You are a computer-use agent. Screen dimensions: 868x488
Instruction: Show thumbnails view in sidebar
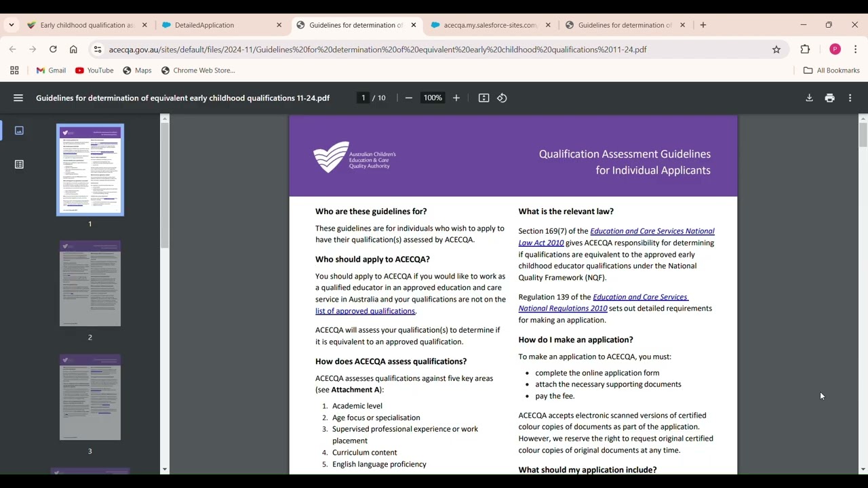(19, 131)
